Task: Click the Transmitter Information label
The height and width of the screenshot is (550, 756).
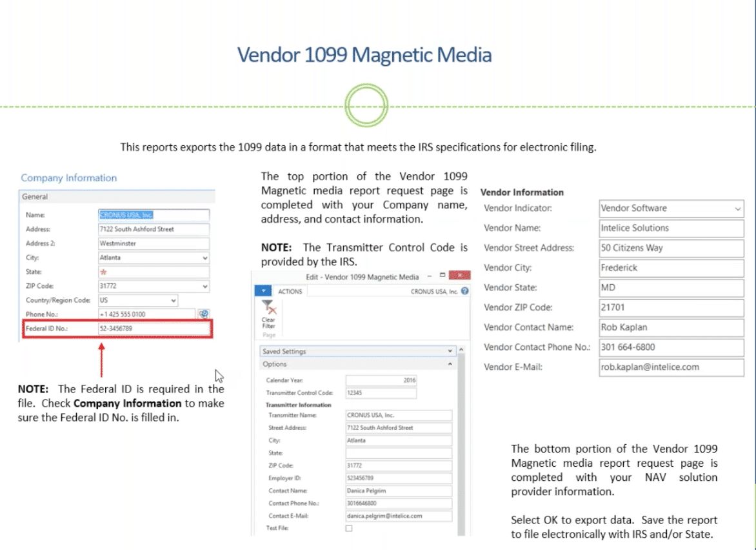Action: coord(299,405)
